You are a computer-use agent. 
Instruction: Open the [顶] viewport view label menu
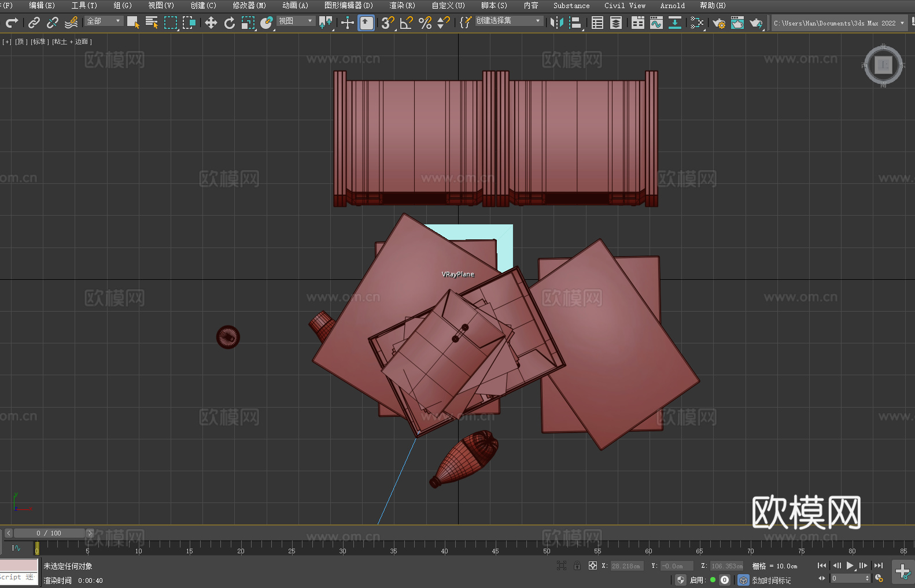[x=21, y=42]
